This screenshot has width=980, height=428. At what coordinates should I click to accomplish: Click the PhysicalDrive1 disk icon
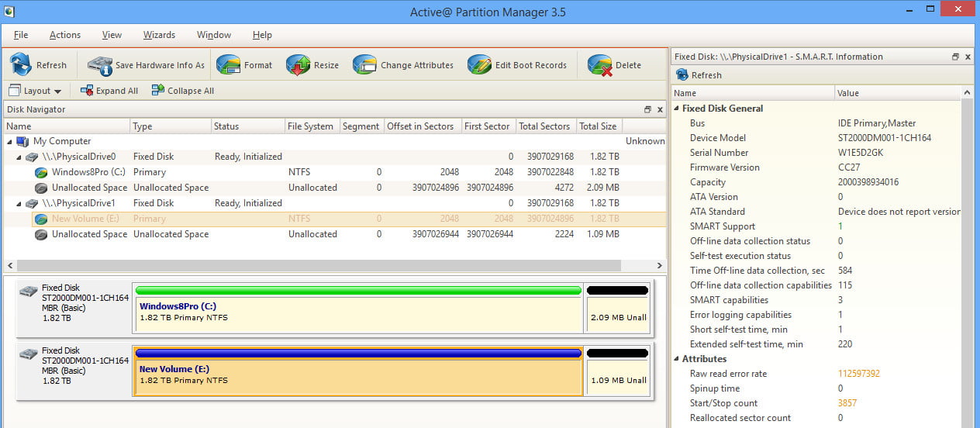[32, 203]
